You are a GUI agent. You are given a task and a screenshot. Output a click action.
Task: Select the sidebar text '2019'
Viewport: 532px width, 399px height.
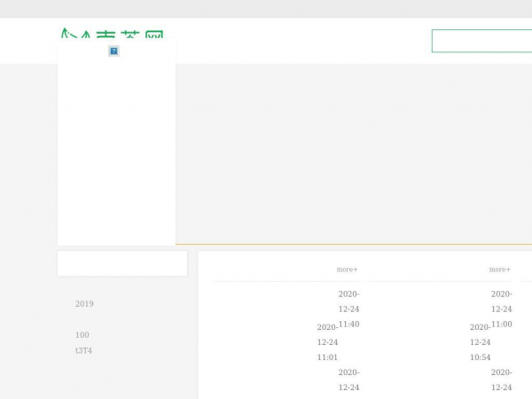point(84,303)
